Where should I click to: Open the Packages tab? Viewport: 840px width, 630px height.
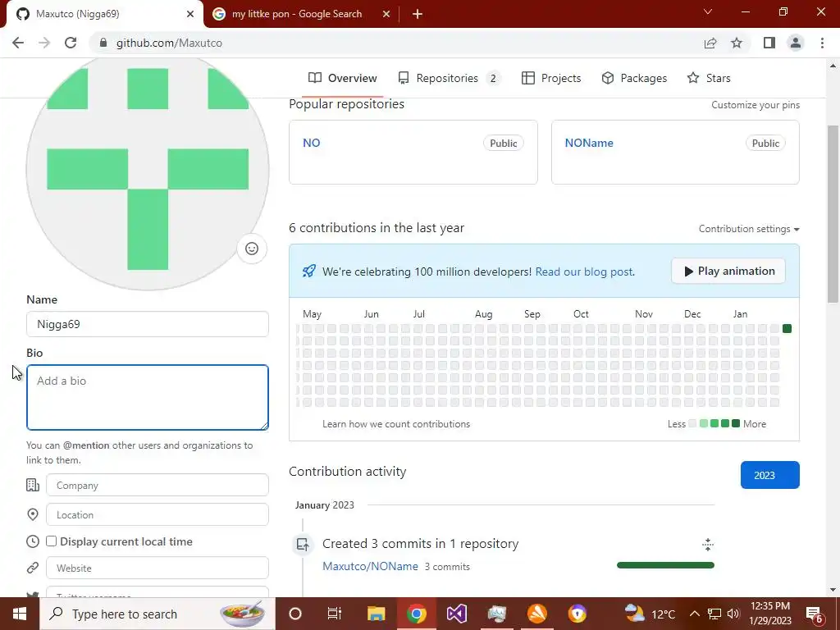[x=634, y=78]
